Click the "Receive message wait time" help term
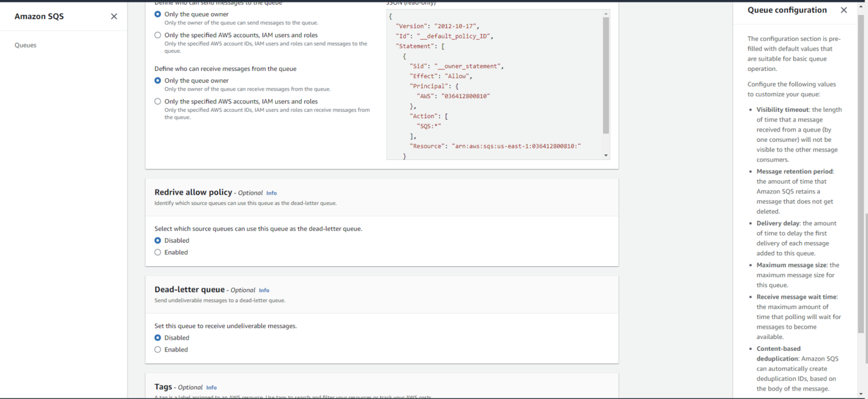This screenshot has width=868, height=399. pos(796,297)
